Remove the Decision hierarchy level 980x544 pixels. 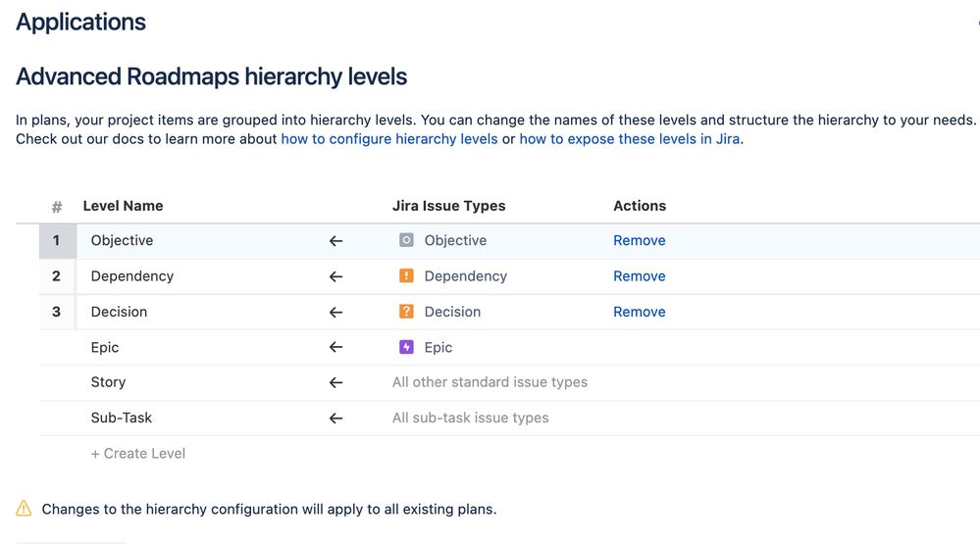click(x=639, y=312)
